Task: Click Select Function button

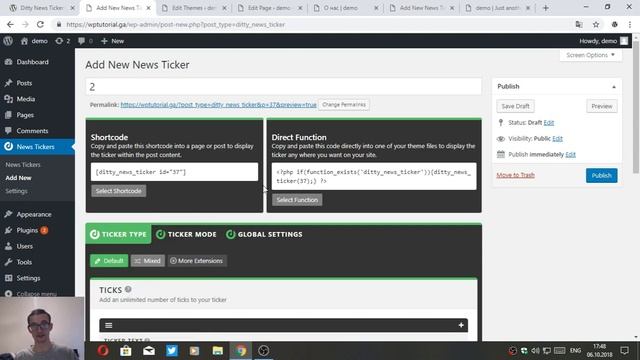Action: pyautogui.click(x=297, y=200)
